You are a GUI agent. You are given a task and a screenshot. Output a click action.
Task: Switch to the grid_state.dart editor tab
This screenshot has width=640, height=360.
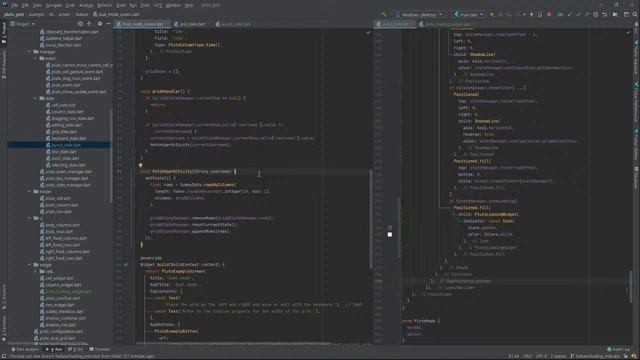pos(192,24)
